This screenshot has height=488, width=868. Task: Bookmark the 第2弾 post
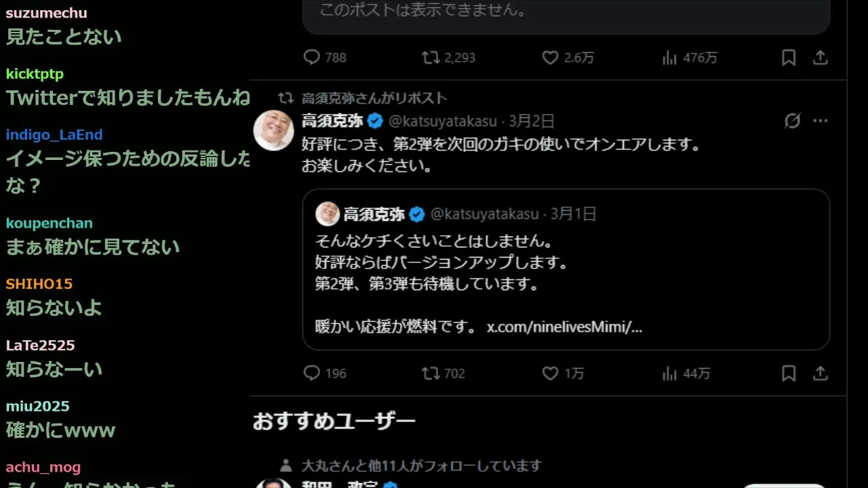click(789, 373)
